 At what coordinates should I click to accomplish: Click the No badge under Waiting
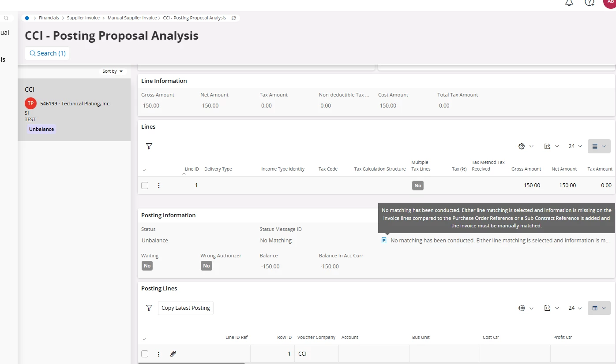pyautogui.click(x=147, y=266)
